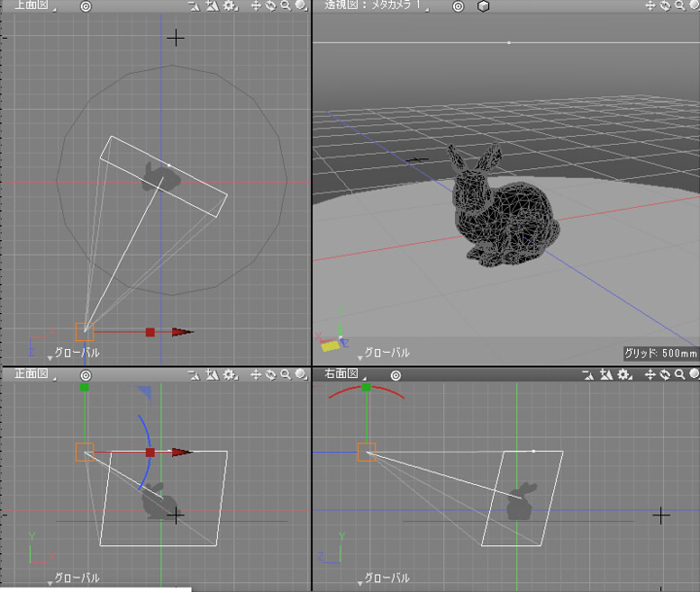
Task: Click the rotate view icon in 上面図 header
Action: pos(271,6)
